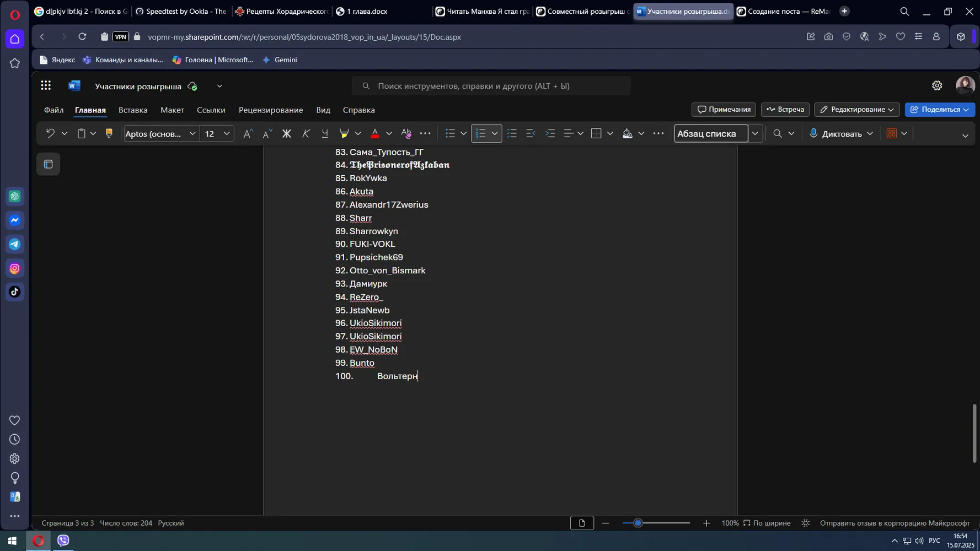Viewport: 980px width, 551px height.
Task: Open more paragraph options ellipsis
Action: click(x=658, y=133)
